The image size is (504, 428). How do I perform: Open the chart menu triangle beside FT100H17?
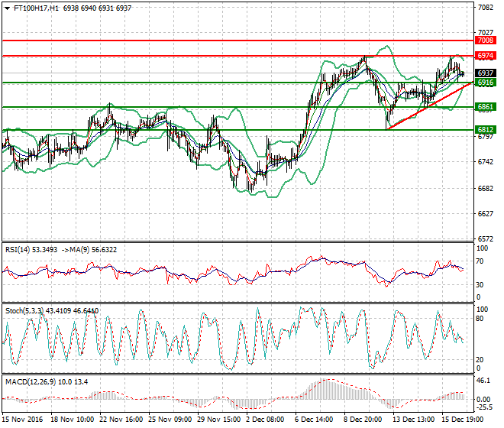(8, 8)
